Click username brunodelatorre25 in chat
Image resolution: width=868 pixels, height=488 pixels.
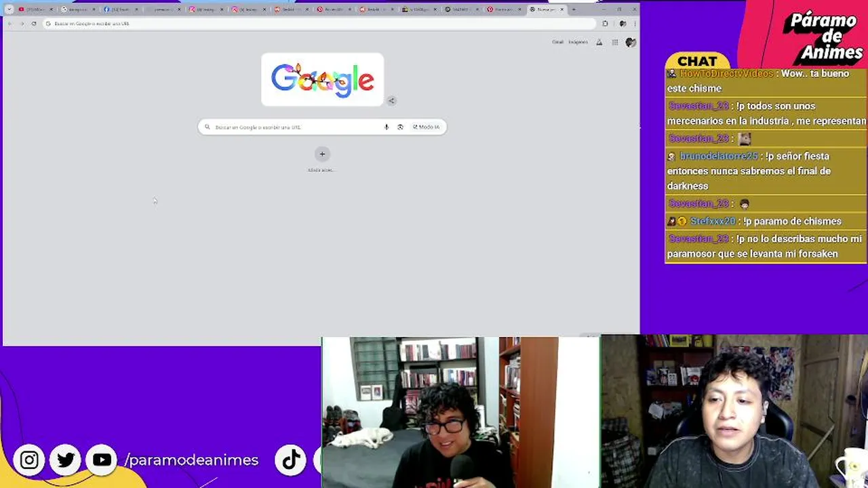coord(718,156)
